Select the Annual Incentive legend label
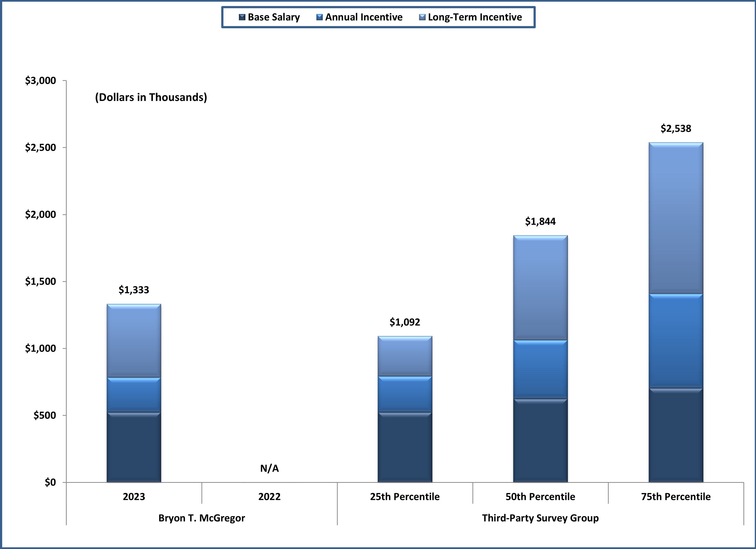 coord(364,17)
